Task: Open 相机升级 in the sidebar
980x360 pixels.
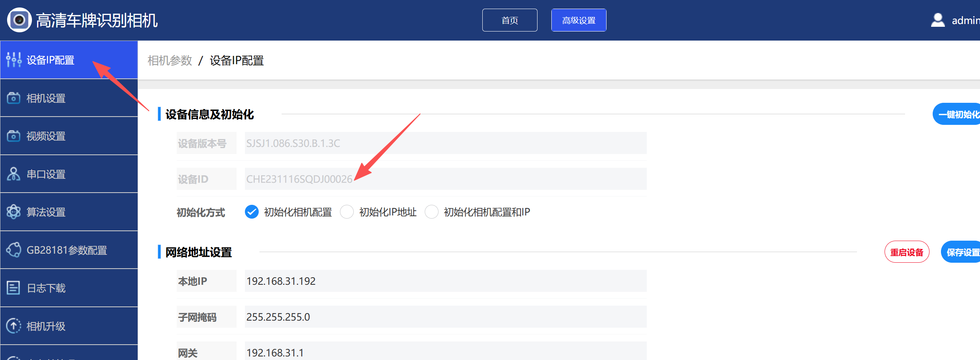Action: (x=69, y=326)
